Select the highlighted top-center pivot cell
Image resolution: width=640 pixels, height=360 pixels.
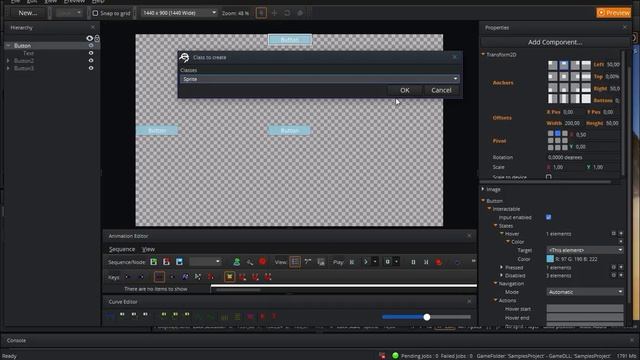point(558,133)
